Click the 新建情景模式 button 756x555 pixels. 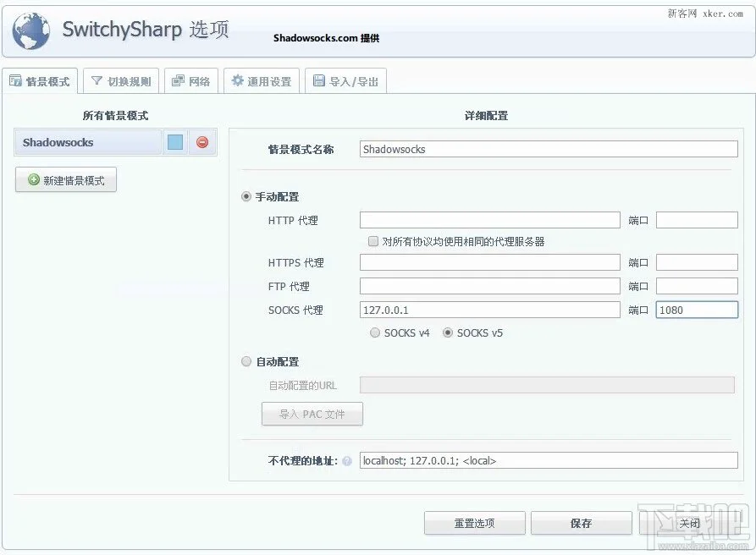click(66, 180)
